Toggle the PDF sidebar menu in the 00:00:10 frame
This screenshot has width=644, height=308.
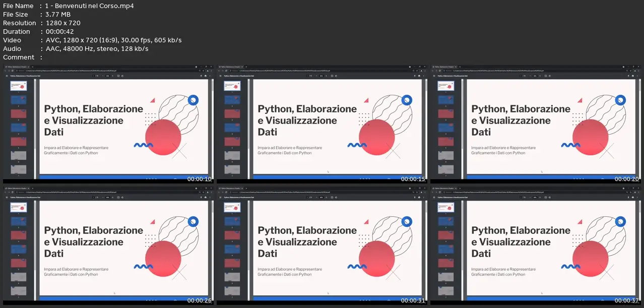tap(7, 76)
